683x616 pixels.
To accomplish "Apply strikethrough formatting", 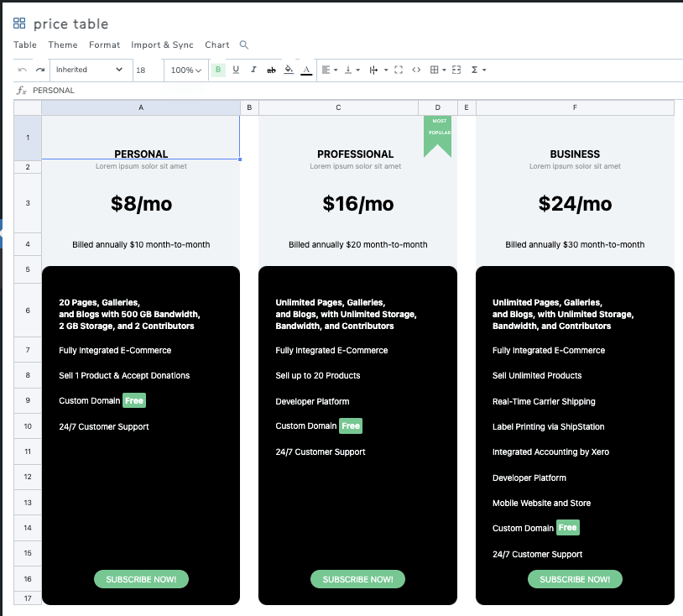I will point(271,70).
